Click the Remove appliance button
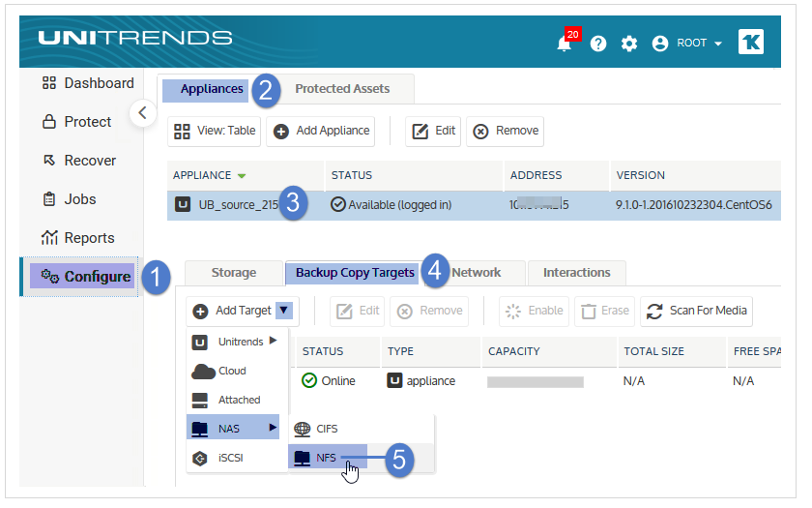This screenshot has height=508, width=812. pos(505,132)
